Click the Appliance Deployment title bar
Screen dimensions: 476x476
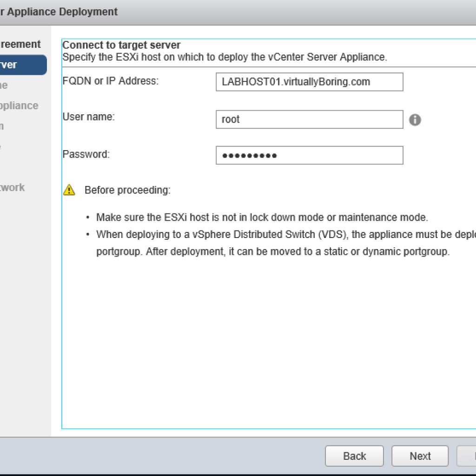58,12
